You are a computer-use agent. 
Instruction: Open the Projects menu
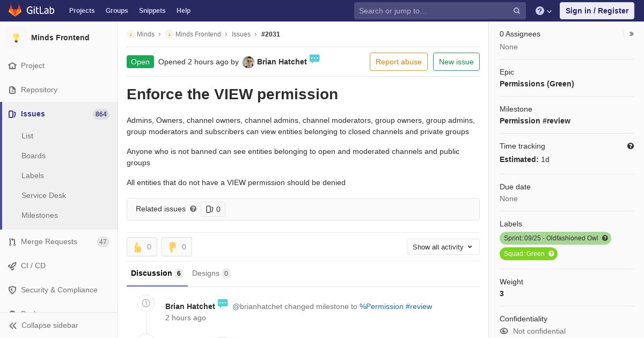pos(82,11)
